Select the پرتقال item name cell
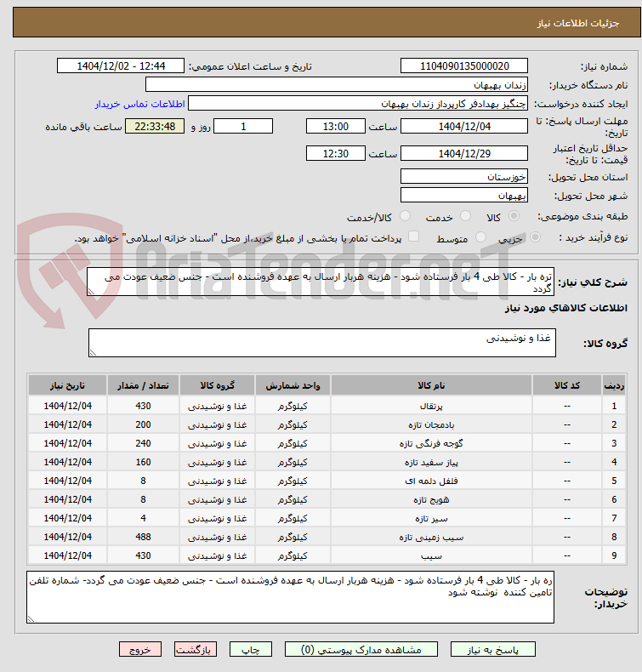This screenshot has width=642, height=672. (431, 406)
